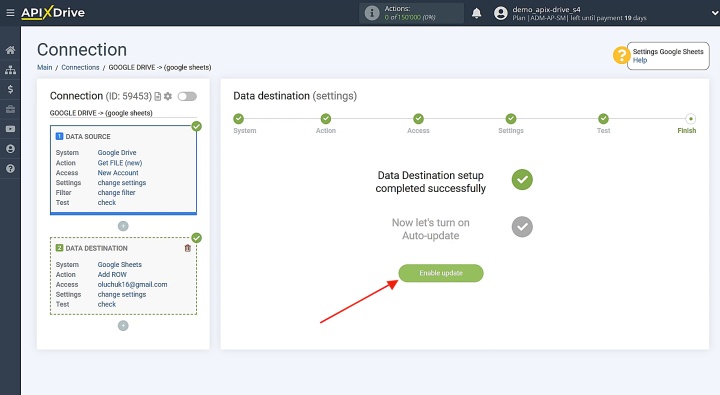Go to the Settings step

pos(511,119)
